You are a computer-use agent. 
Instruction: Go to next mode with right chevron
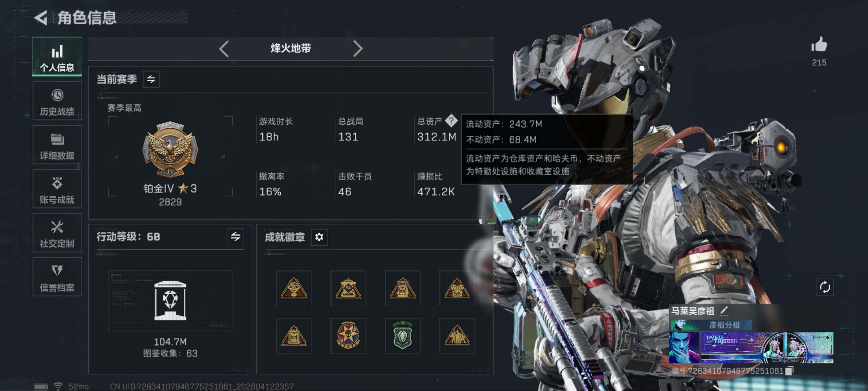358,49
